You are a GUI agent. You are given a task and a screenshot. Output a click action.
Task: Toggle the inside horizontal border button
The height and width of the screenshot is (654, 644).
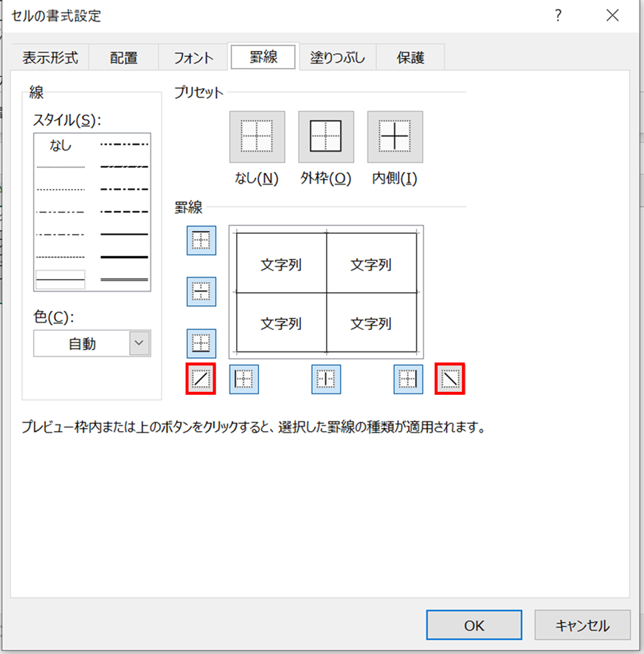pos(201,292)
